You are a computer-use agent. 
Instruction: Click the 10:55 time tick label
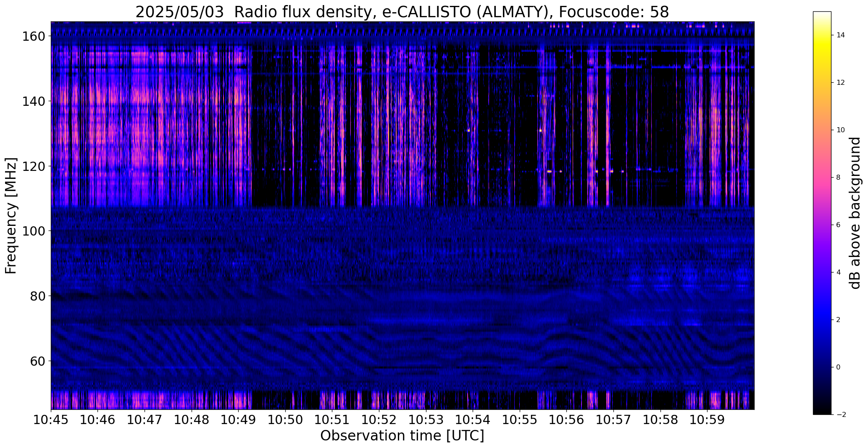tap(520, 420)
